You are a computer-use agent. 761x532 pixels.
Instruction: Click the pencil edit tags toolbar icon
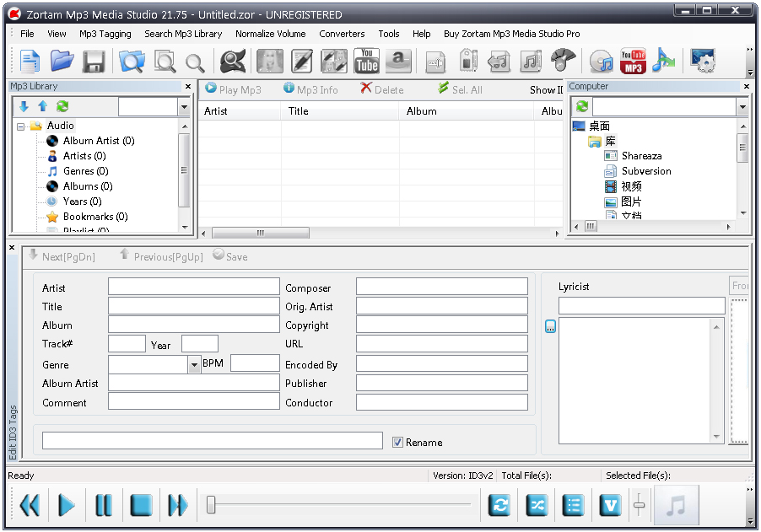tap(302, 62)
